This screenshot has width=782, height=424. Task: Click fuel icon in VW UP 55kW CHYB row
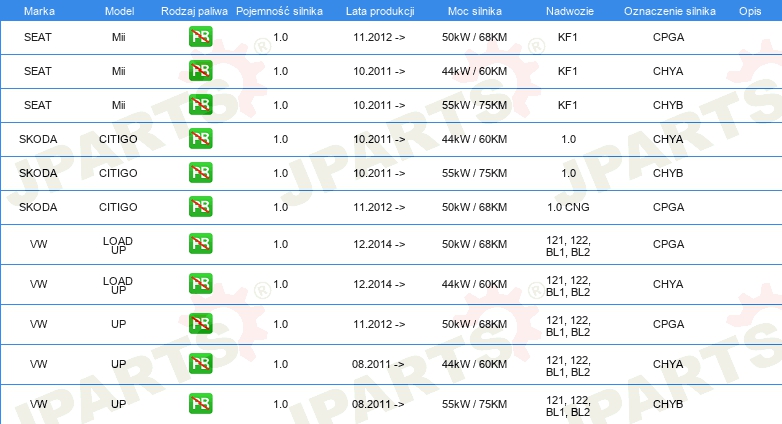pyautogui.click(x=200, y=404)
